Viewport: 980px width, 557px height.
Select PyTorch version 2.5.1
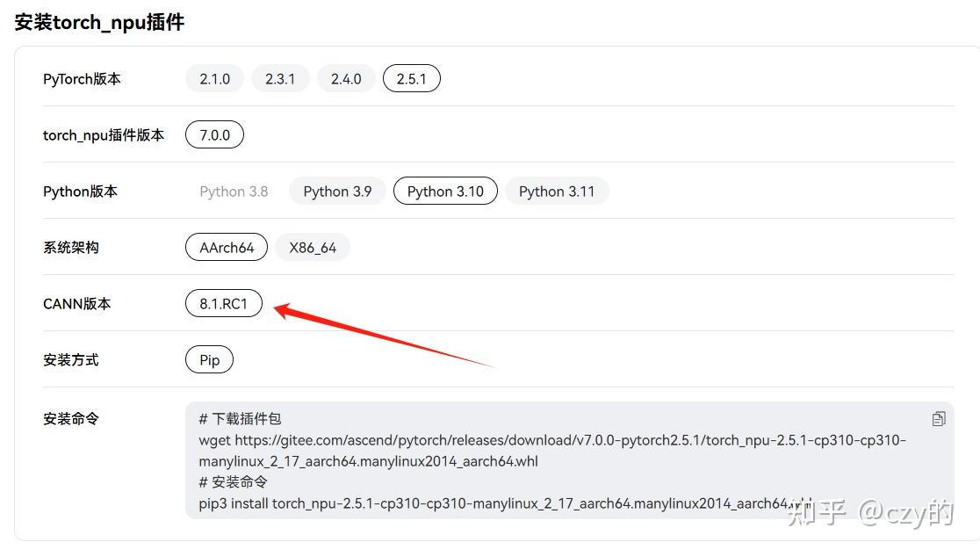tap(411, 79)
